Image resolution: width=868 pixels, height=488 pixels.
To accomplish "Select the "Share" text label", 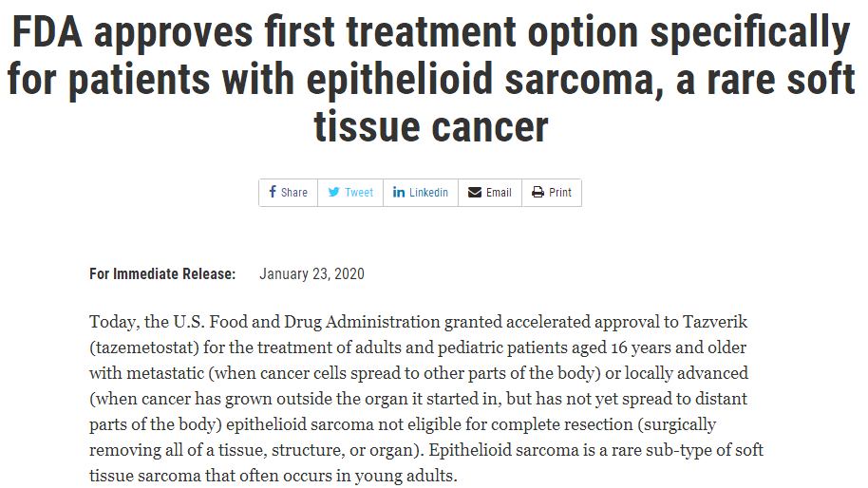I will [x=294, y=193].
